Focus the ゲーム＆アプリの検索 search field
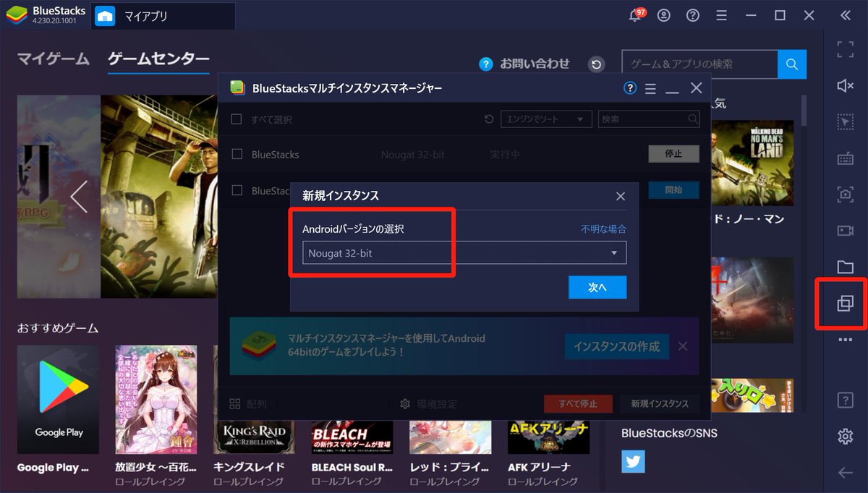Viewport: 868px width, 493px height. (699, 64)
